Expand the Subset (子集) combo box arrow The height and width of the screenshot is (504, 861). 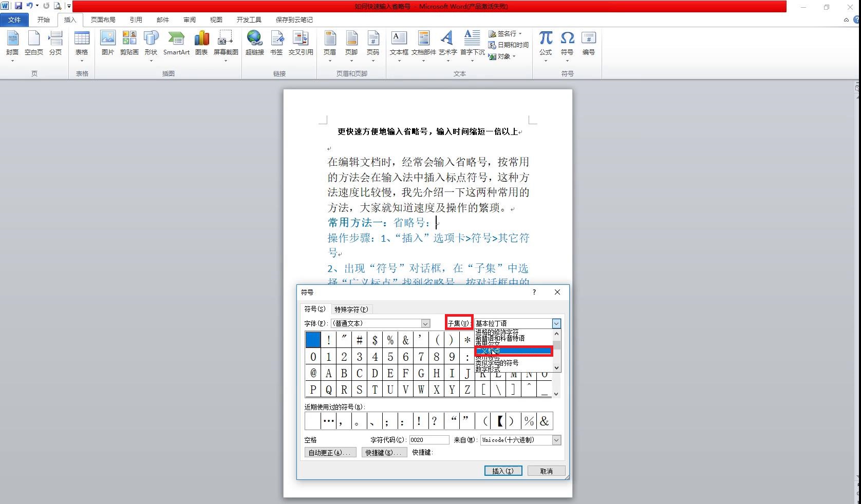[556, 323]
